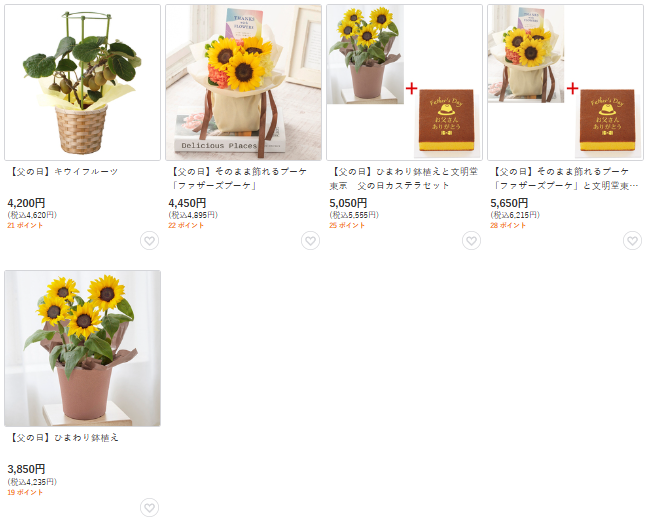Click the heart icon for the 4,450円 Father's Bouquet

click(x=310, y=240)
